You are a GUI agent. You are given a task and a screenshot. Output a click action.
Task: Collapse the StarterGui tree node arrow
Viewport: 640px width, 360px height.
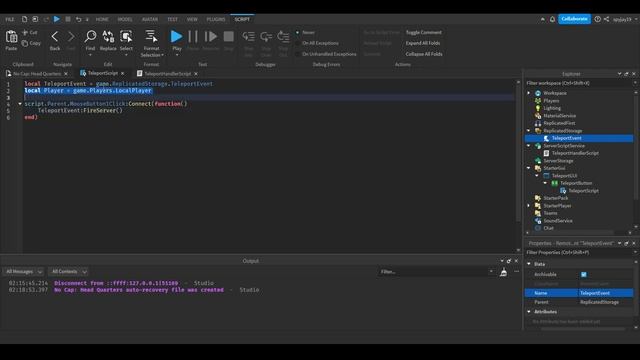click(529, 168)
